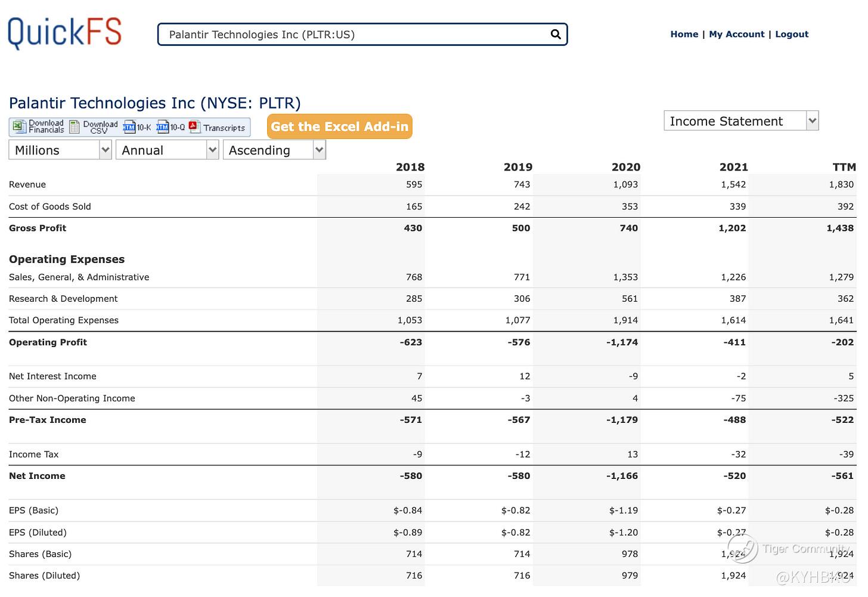
Task: Click TTM revenue value 1,830
Action: [841, 185]
